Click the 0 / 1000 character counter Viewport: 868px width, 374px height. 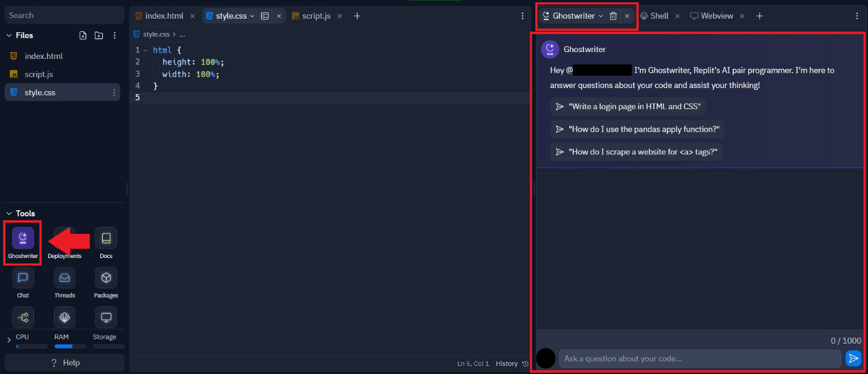coord(846,341)
